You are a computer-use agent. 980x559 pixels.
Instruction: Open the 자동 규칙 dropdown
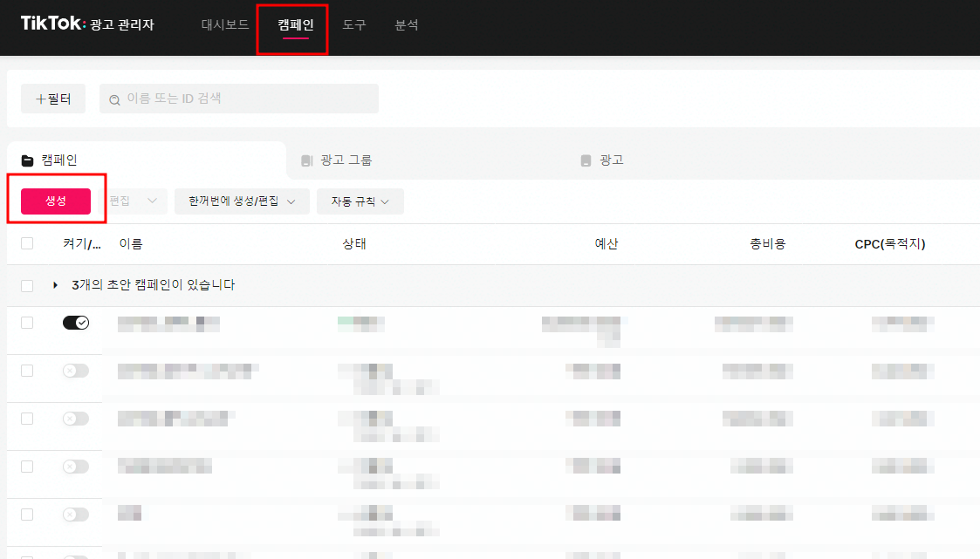coord(360,201)
